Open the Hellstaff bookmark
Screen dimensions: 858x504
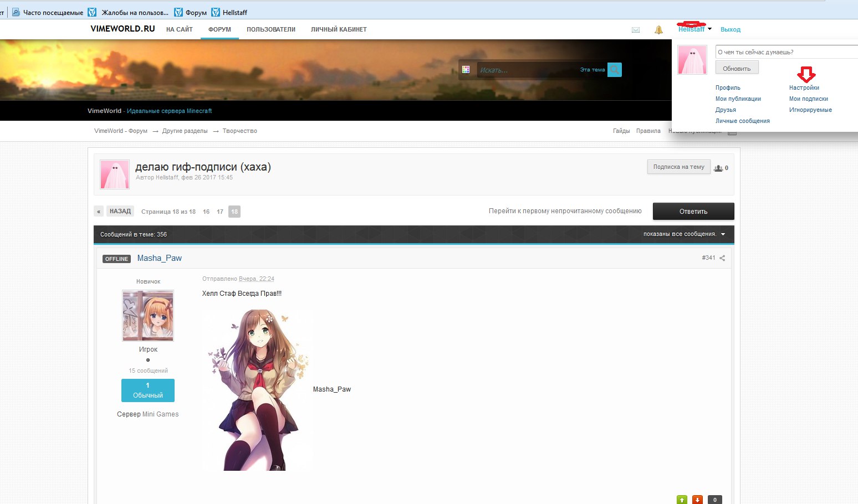[x=229, y=12]
